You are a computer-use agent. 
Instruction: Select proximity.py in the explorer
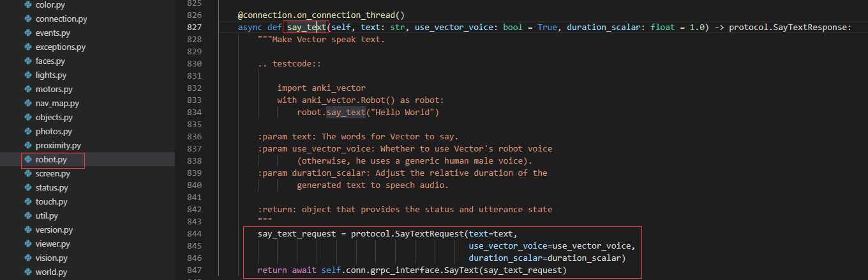click(58, 145)
